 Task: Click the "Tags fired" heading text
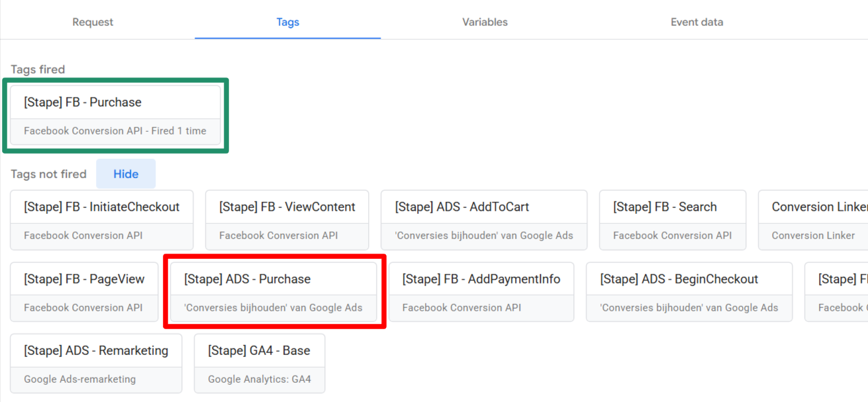coord(38,70)
